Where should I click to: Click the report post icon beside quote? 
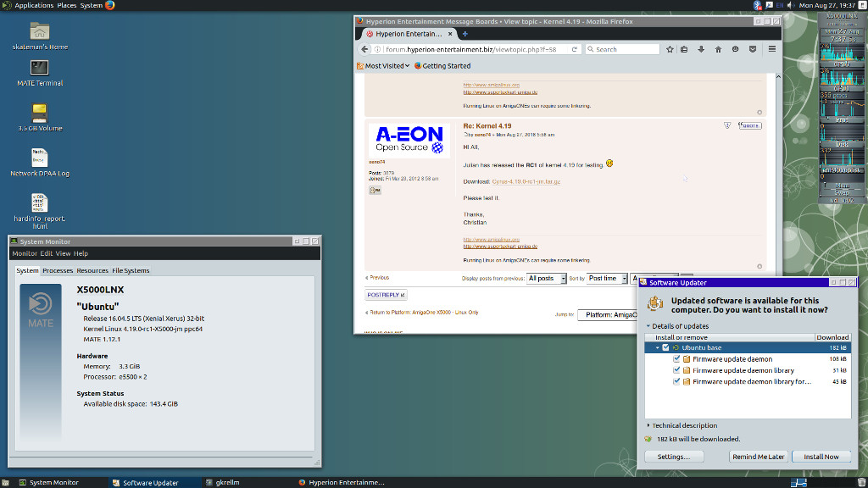coord(727,125)
